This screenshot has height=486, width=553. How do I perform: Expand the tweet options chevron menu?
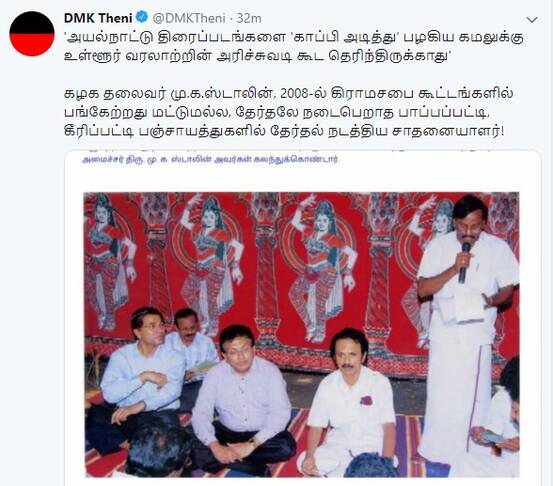tap(532, 20)
